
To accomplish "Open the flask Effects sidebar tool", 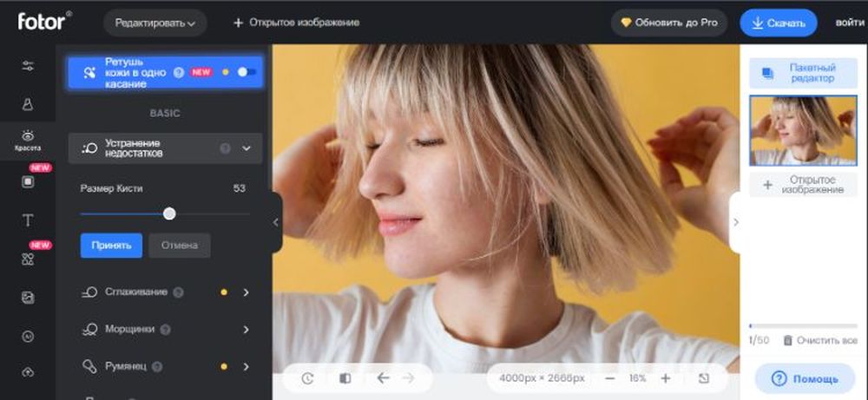I will pos(28,104).
